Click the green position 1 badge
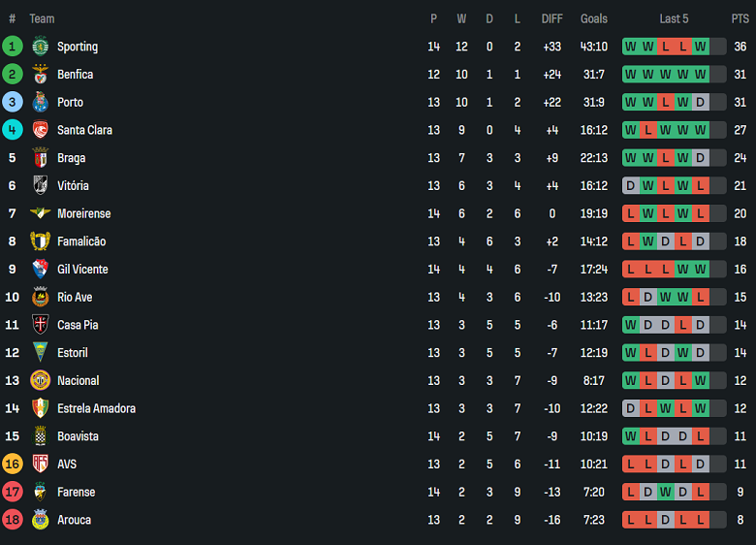Image resolution: width=756 pixels, height=545 pixels. pyautogui.click(x=13, y=47)
